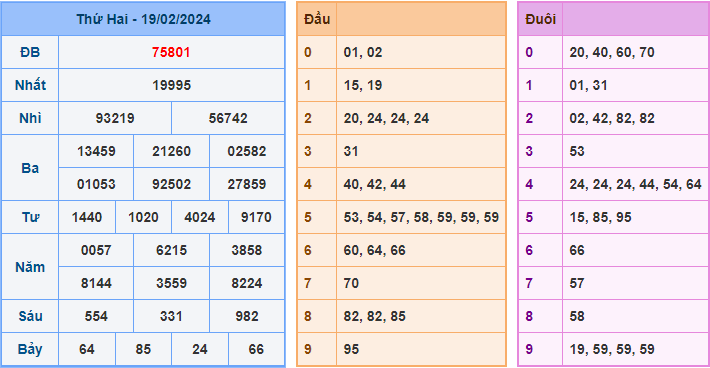Select fifth prize number 3858
This screenshot has width=710, height=368.
coord(247,250)
